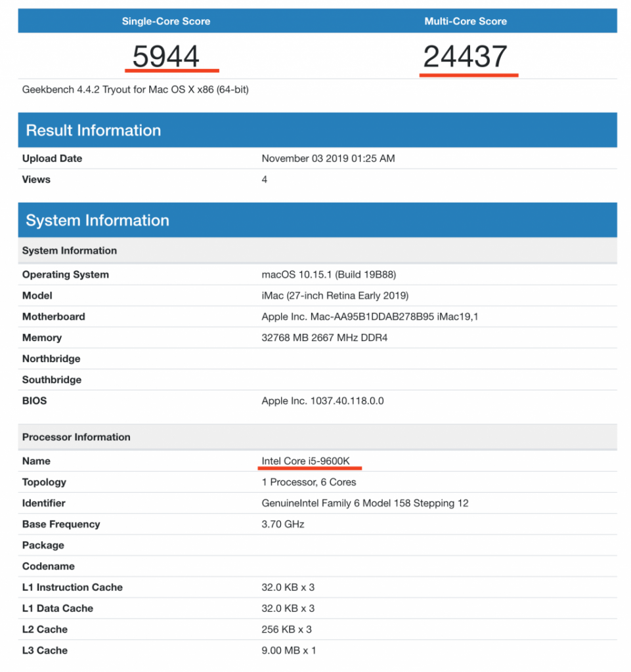631x672 pixels.
Task: Click the gray "System Information" sub-heading row
Action: point(318,251)
